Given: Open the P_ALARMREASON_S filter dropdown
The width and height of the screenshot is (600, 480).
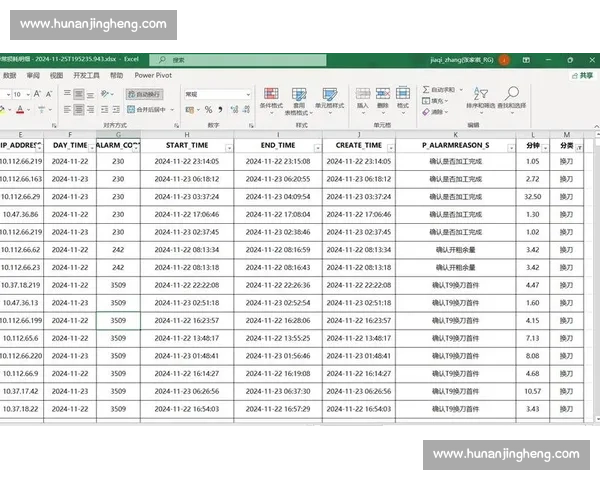Looking at the screenshot, I should pos(514,147).
